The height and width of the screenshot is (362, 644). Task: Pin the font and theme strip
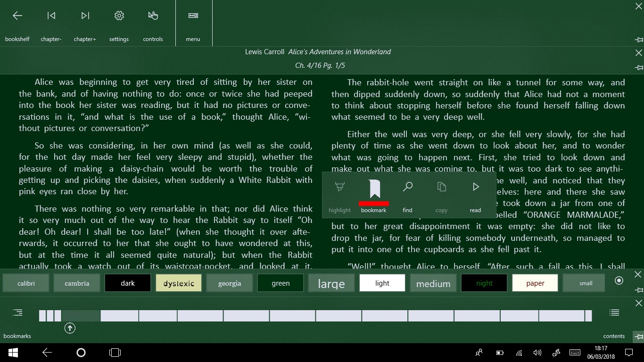tap(638, 290)
